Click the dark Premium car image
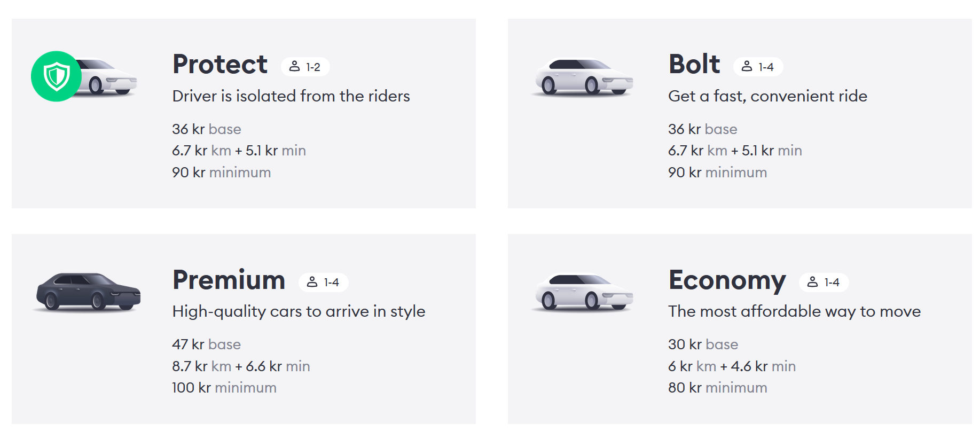Screen dimensions: 980x431 pyautogui.click(x=88, y=292)
